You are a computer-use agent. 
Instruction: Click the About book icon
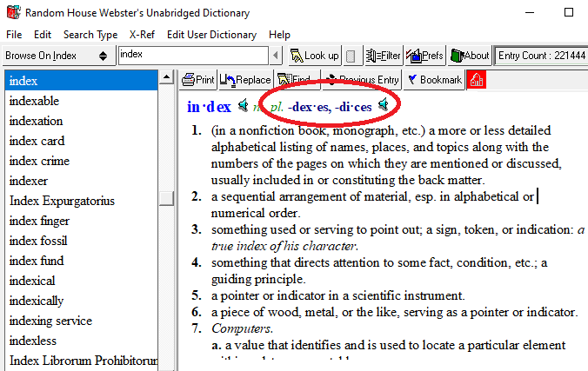tap(470, 56)
